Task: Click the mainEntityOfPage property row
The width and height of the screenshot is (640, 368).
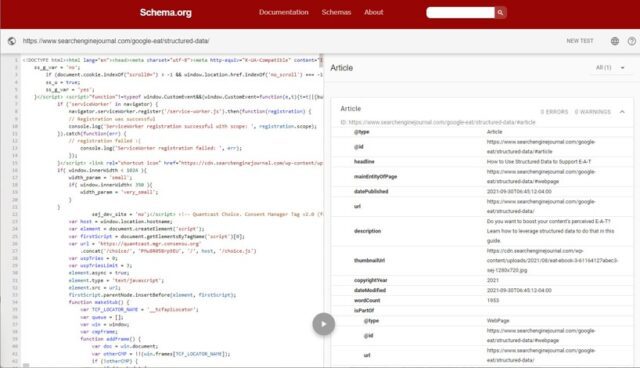Action: (x=482, y=177)
